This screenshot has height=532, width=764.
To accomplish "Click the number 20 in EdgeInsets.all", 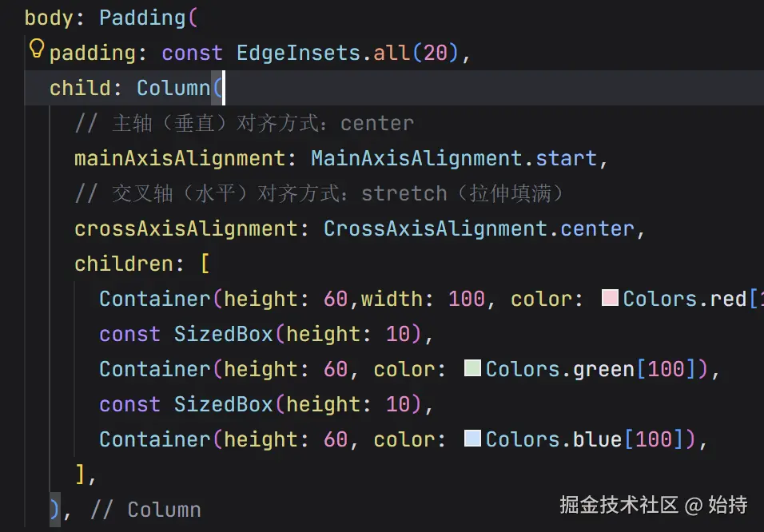I will (436, 53).
